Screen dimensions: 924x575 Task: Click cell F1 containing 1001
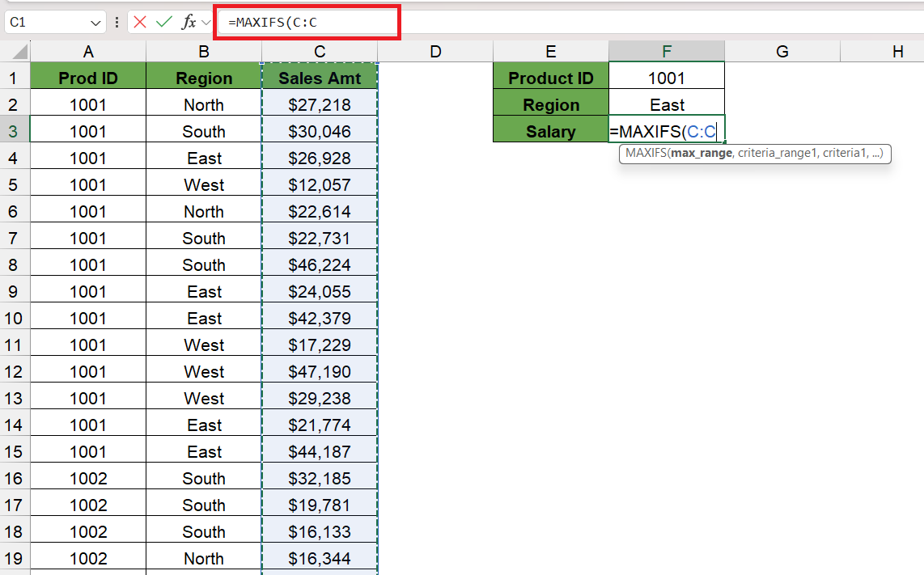pos(667,78)
